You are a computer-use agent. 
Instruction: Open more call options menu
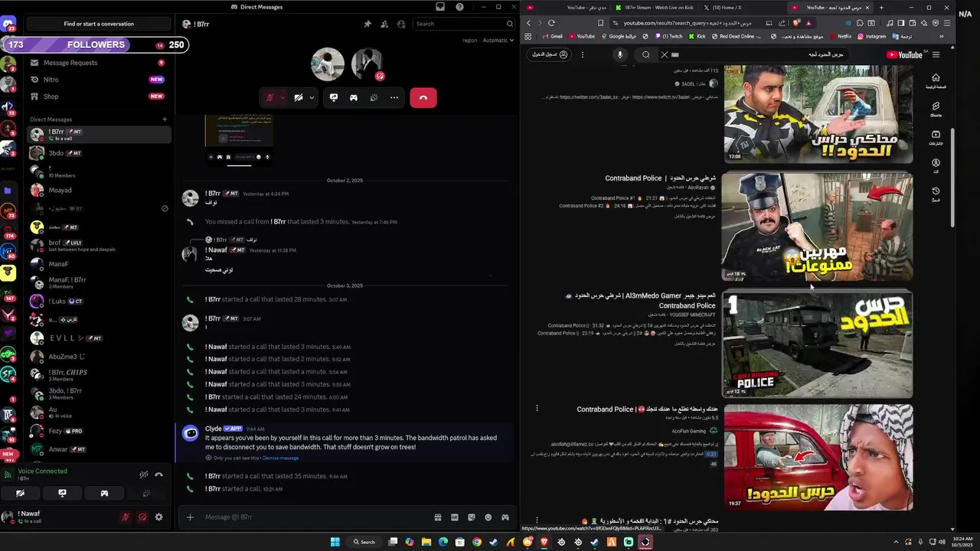coord(394,98)
